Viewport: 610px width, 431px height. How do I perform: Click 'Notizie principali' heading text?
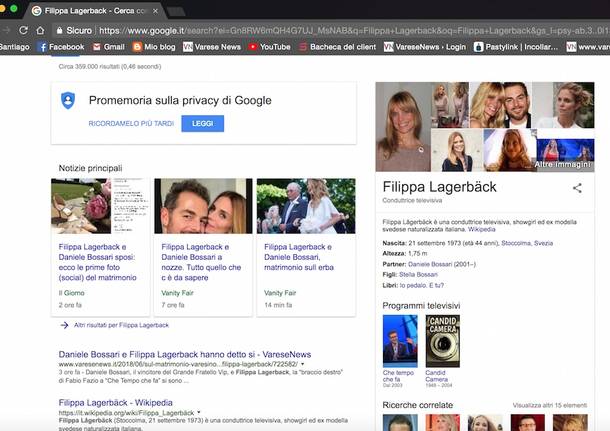[x=90, y=168]
